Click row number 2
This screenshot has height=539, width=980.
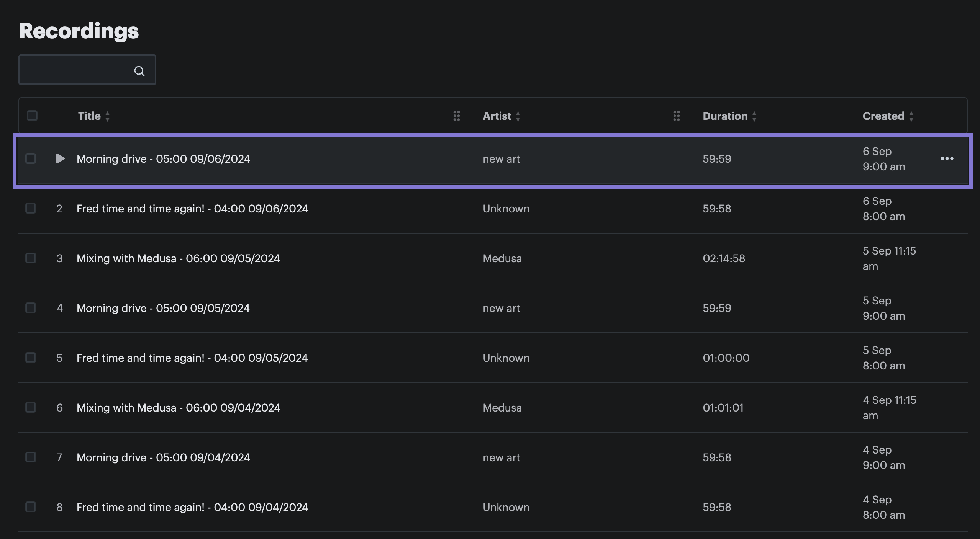pos(59,209)
